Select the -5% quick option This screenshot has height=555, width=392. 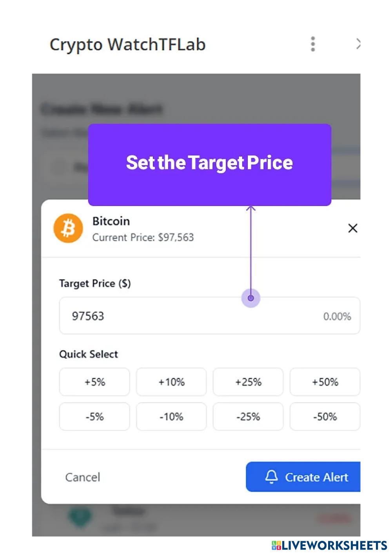pos(94,417)
